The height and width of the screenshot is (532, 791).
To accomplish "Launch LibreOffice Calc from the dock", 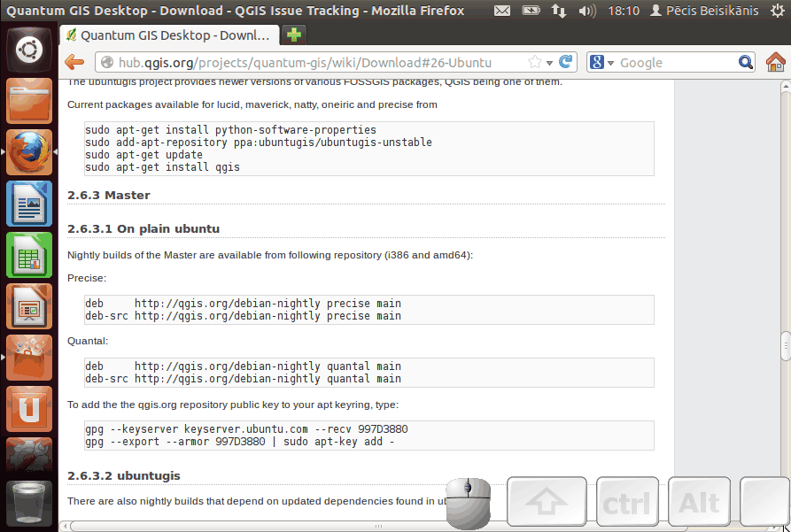I will [x=28, y=255].
